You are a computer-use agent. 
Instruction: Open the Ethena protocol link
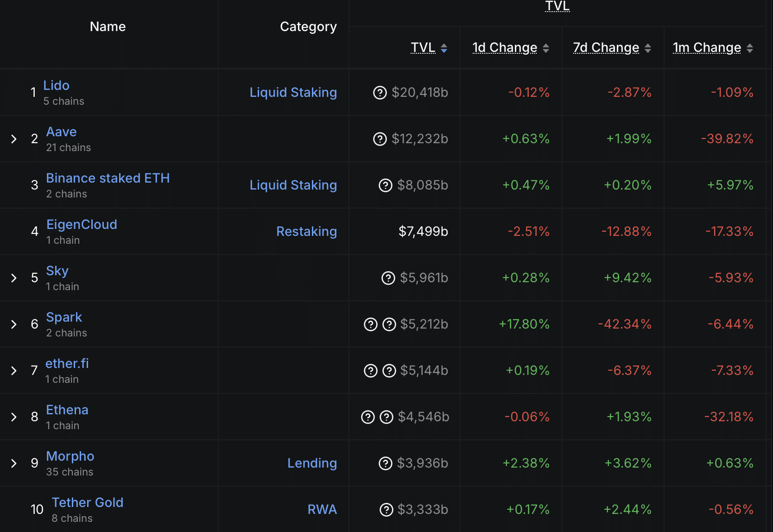(67, 410)
